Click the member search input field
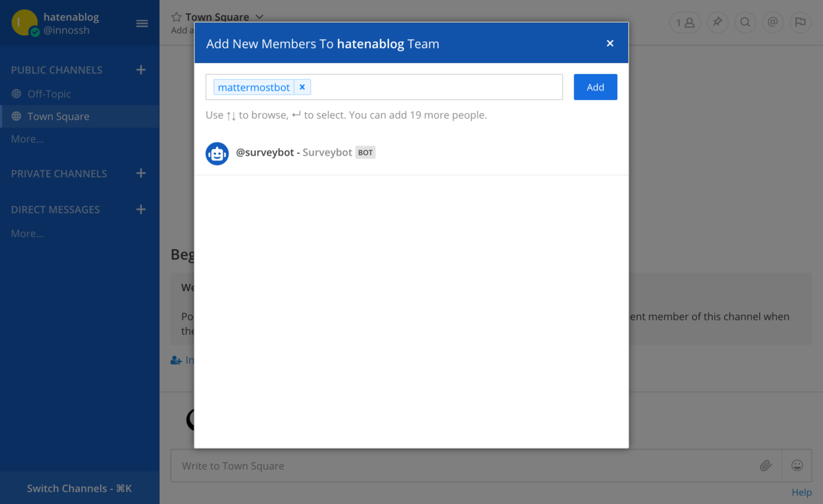This screenshot has width=823, height=504. (x=384, y=87)
